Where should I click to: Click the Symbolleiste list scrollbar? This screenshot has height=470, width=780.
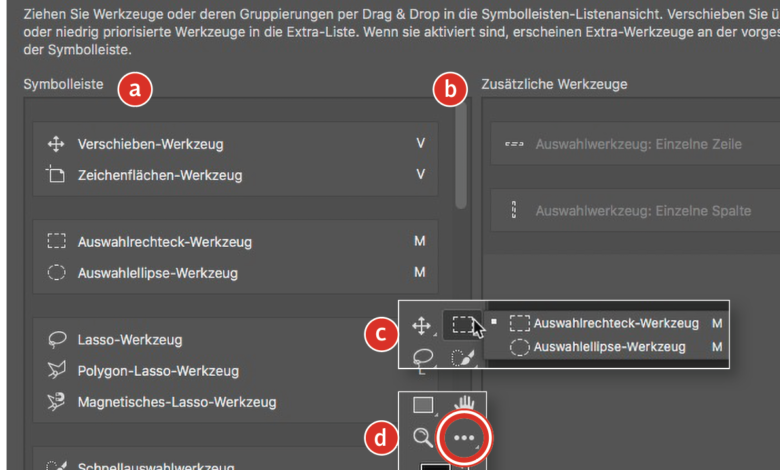461,156
